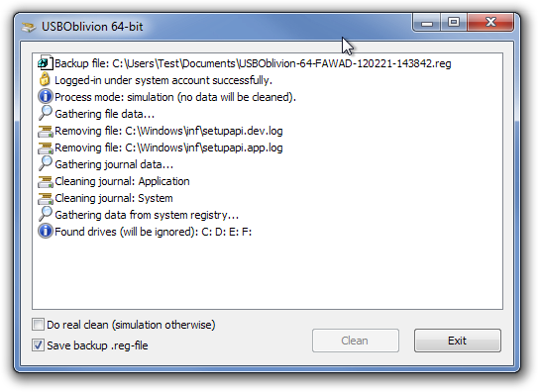
Task: Click the drive icon beside Cleaning journal: System
Action: click(x=45, y=198)
